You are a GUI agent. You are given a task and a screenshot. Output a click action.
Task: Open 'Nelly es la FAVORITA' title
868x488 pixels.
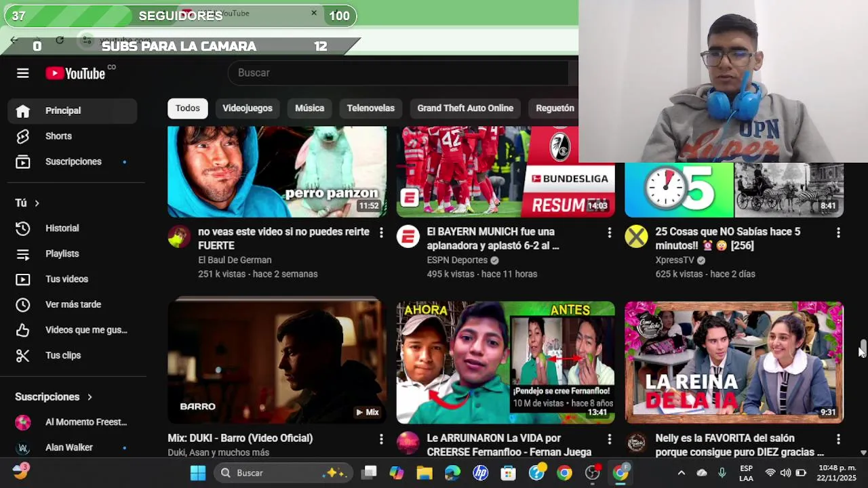click(739, 445)
